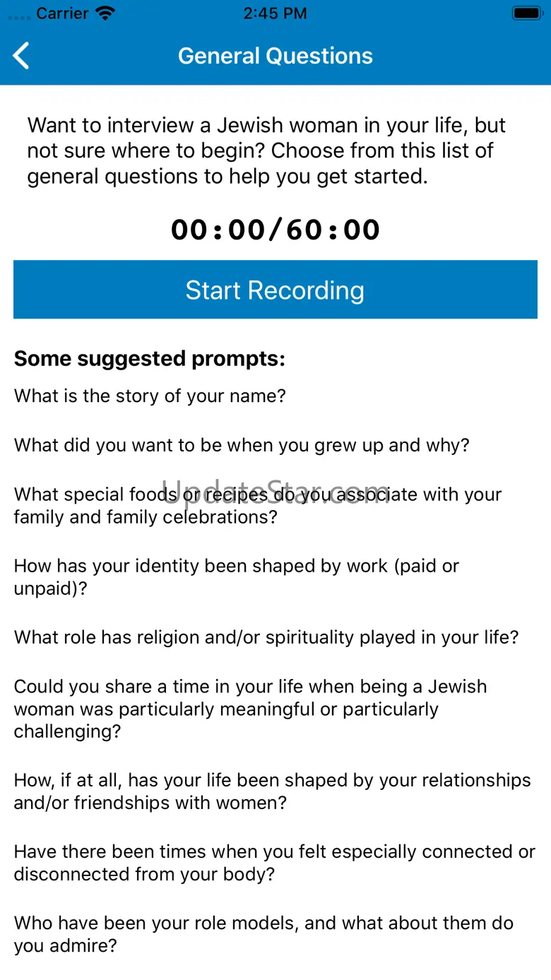Tap the intro text about interviewing
This screenshot has width=551, height=980.
tap(266, 150)
